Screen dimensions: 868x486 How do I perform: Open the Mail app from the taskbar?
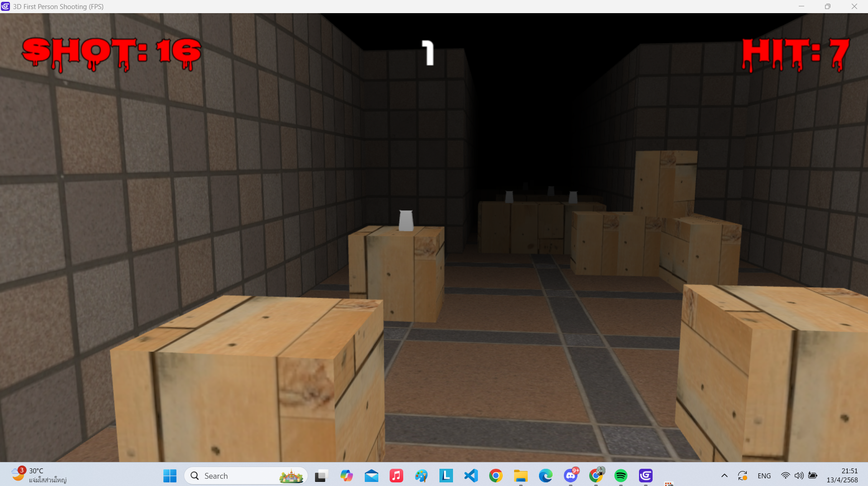click(371, 475)
